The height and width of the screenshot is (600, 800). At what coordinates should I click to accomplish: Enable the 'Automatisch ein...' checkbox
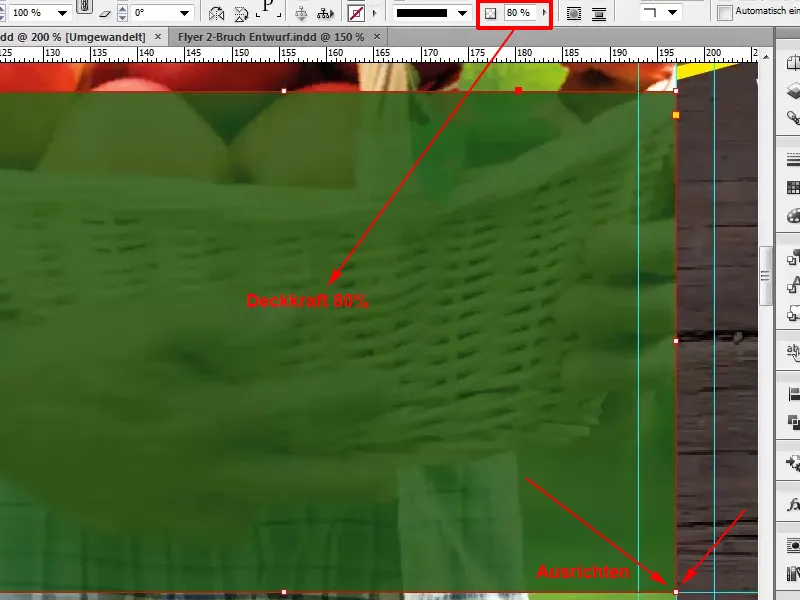[724, 13]
